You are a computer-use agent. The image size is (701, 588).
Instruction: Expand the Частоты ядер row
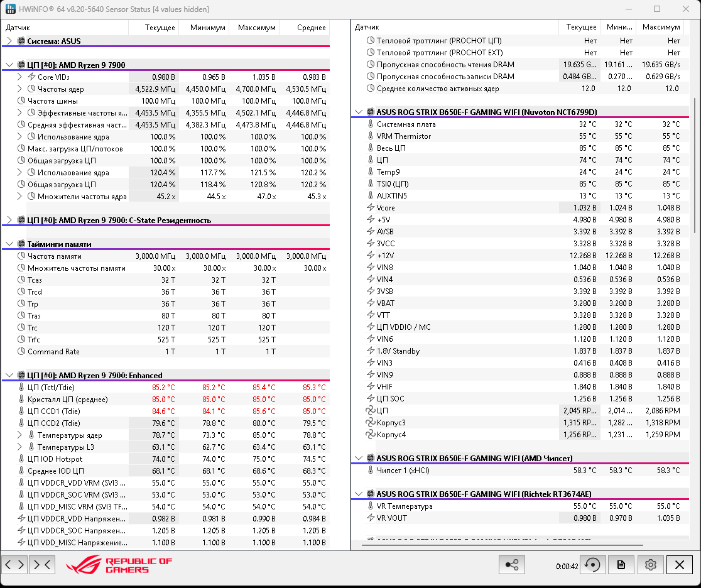(19, 89)
